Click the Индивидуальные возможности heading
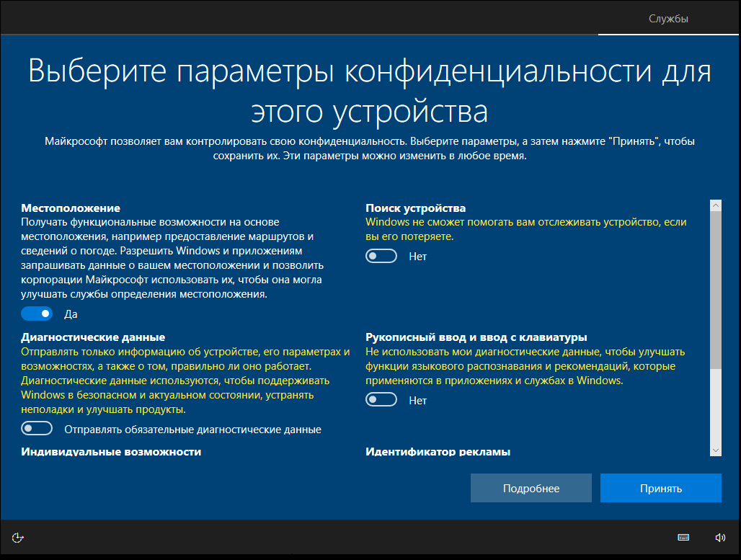Viewport: 741px width, 560px height. tap(111, 451)
